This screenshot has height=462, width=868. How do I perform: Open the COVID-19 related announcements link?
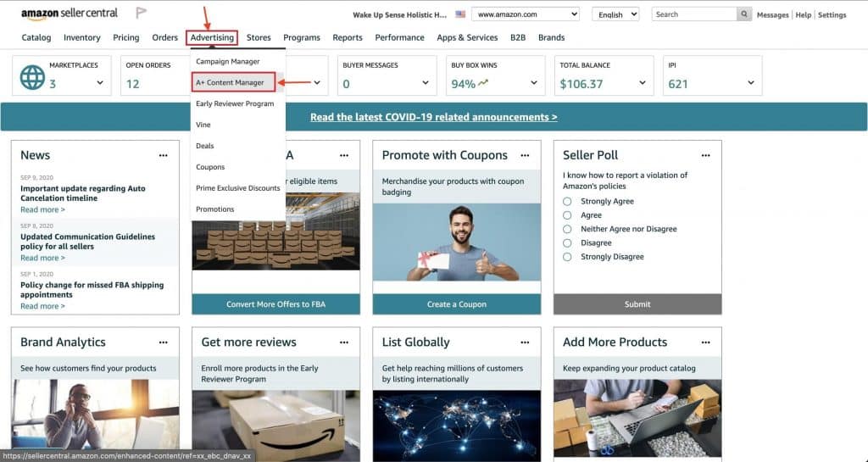(433, 117)
